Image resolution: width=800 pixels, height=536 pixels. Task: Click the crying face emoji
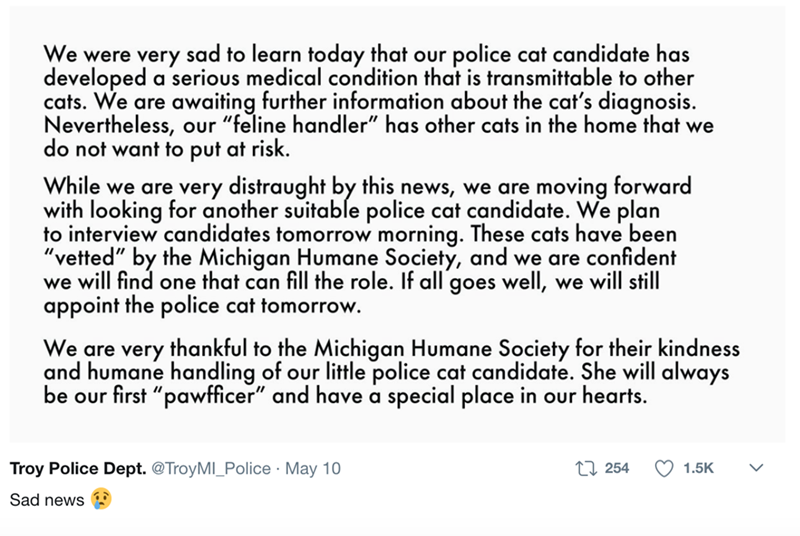pos(102,499)
